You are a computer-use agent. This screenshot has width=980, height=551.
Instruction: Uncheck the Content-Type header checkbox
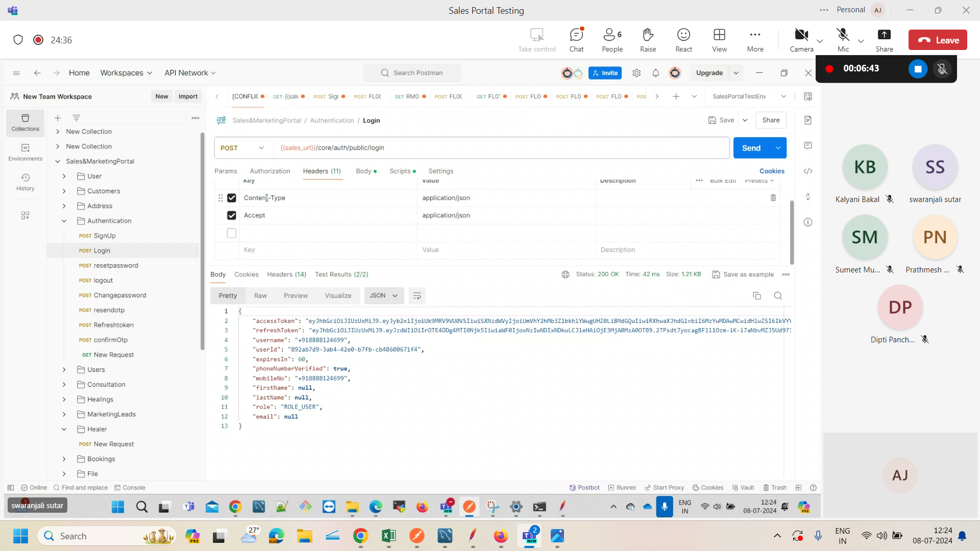tap(232, 198)
